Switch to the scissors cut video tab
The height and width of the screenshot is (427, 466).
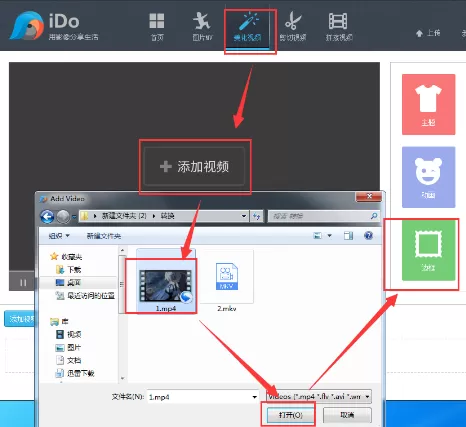pyautogui.click(x=293, y=27)
